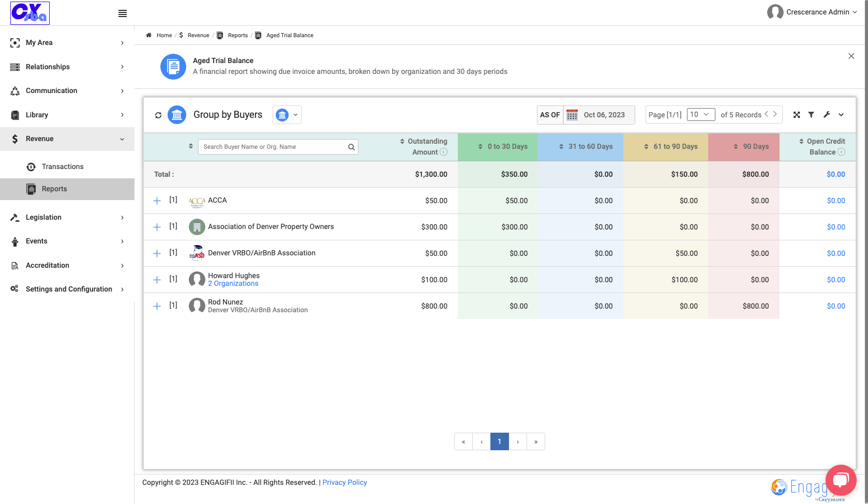Click the wrench settings icon
868x504 pixels.
click(827, 115)
